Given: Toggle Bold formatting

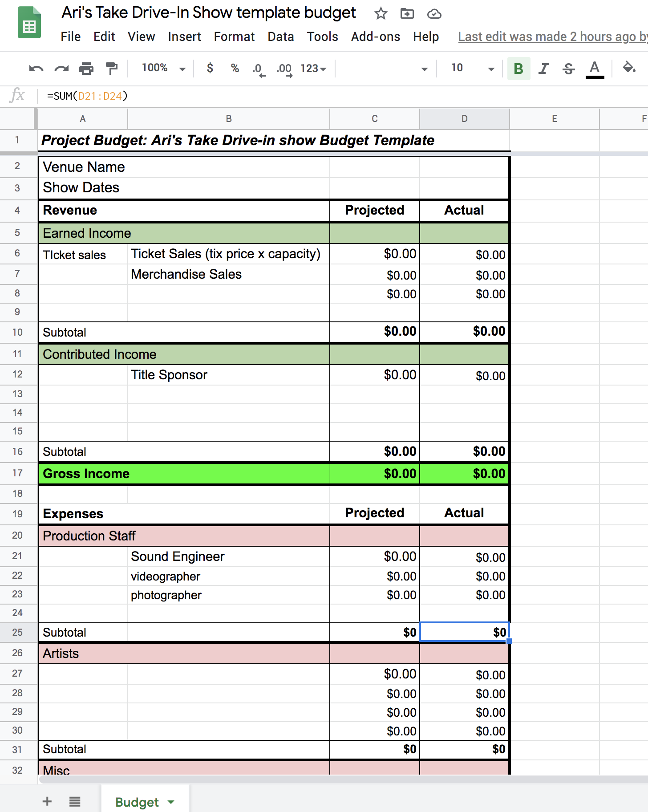Looking at the screenshot, I should 518,69.
